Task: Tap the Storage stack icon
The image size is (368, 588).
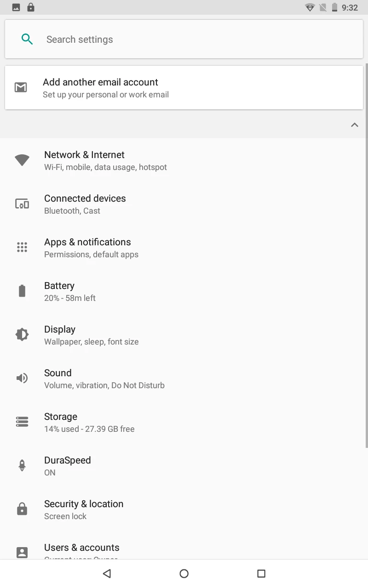Action: pos(22,422)
